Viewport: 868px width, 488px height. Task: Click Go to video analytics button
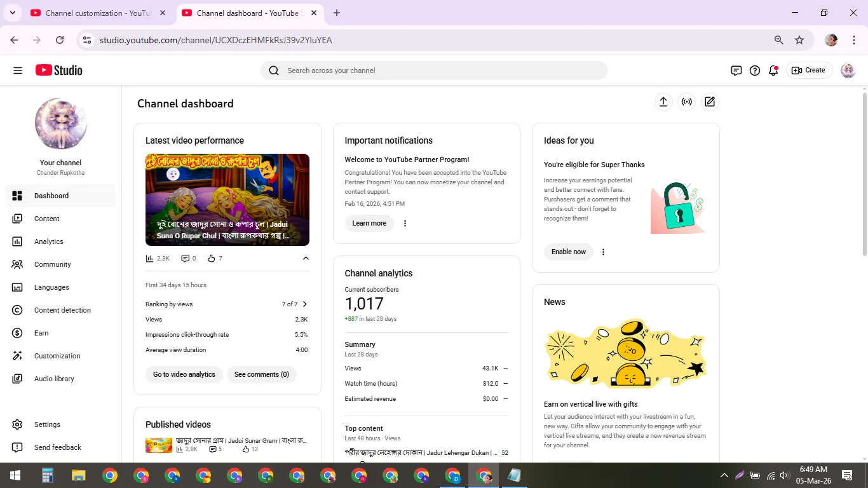click(184, 374)
